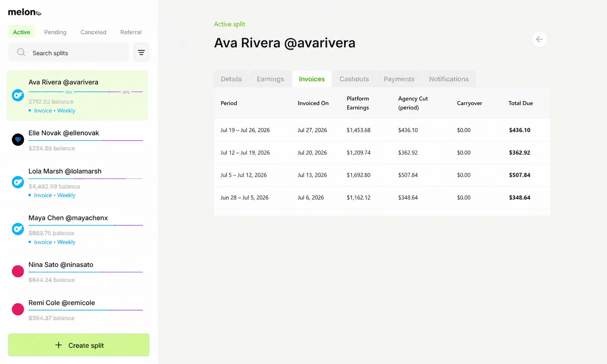Click the Jul 12 – Jul 19, 2026 period
607x364 pixels.
tap(245, 152)
